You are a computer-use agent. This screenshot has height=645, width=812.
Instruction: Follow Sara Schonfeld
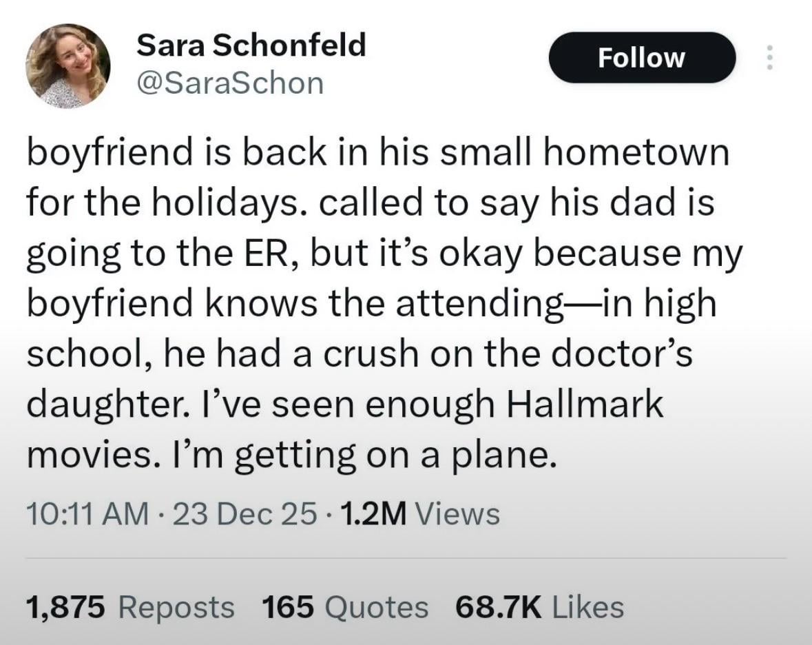[641, 58]
